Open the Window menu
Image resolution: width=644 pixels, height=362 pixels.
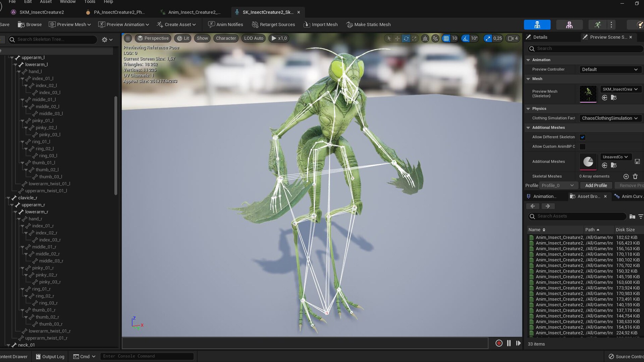coord(67,2)
